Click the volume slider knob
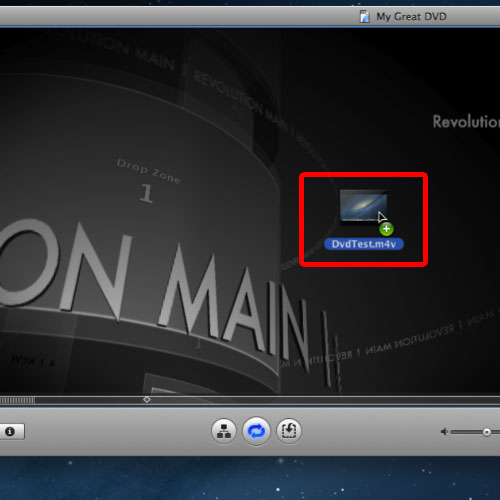Screen dimensions: 500x500 (487, 432)
